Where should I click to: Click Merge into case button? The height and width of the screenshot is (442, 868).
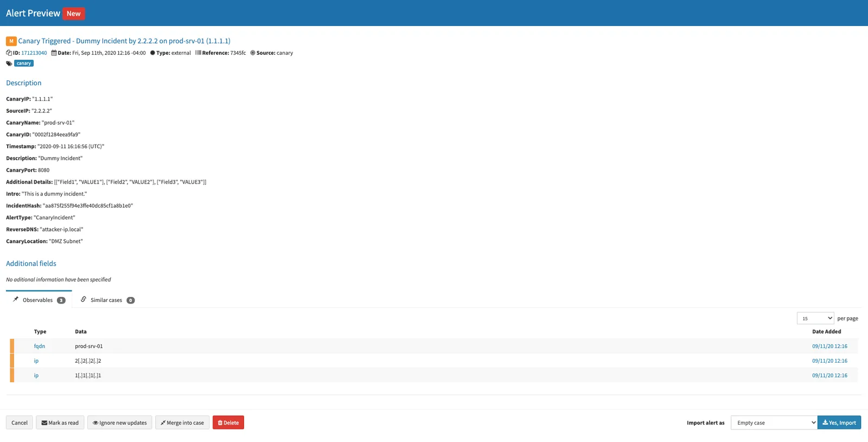tap(182, 422)
